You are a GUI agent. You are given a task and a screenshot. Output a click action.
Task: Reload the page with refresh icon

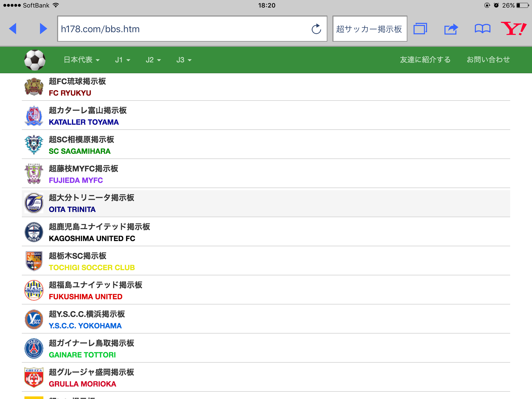pos(316,29)
